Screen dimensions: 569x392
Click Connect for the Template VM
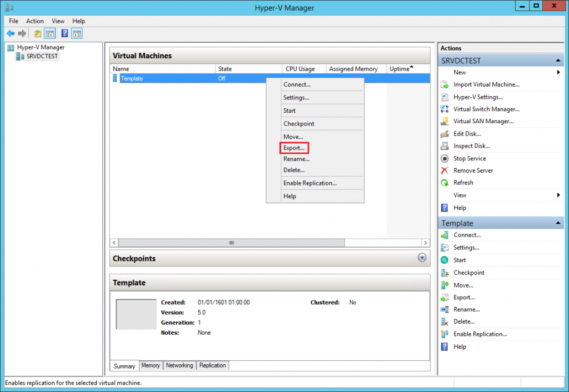[468, 235]
